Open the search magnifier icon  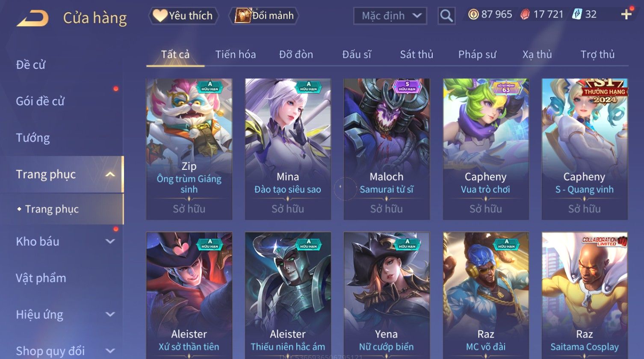(446, 16)
